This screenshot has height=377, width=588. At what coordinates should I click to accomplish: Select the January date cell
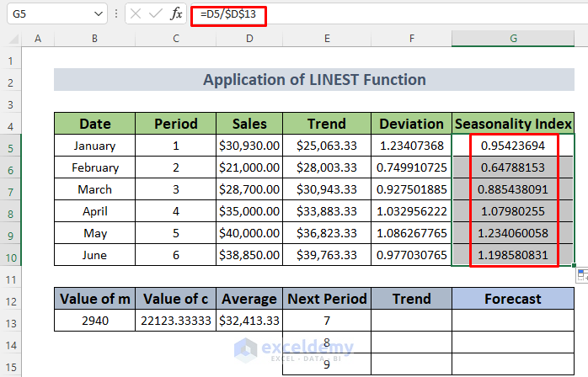pos(94,146)
